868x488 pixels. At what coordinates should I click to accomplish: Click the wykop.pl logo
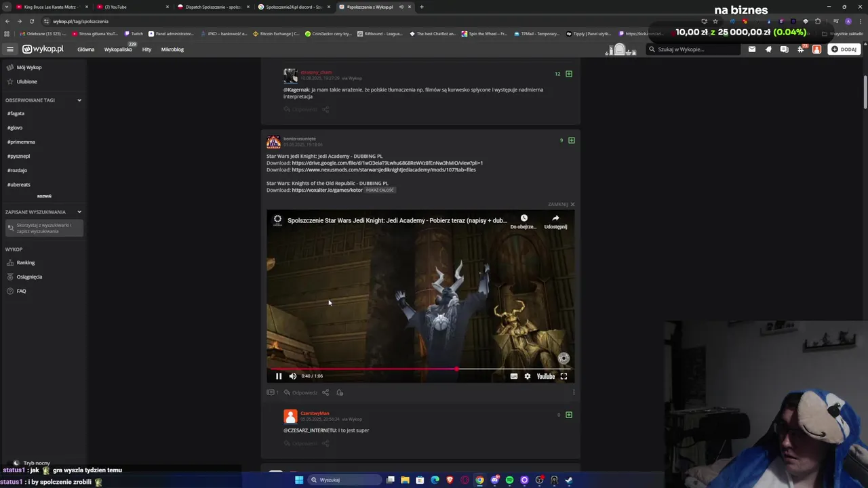[43, 49]
